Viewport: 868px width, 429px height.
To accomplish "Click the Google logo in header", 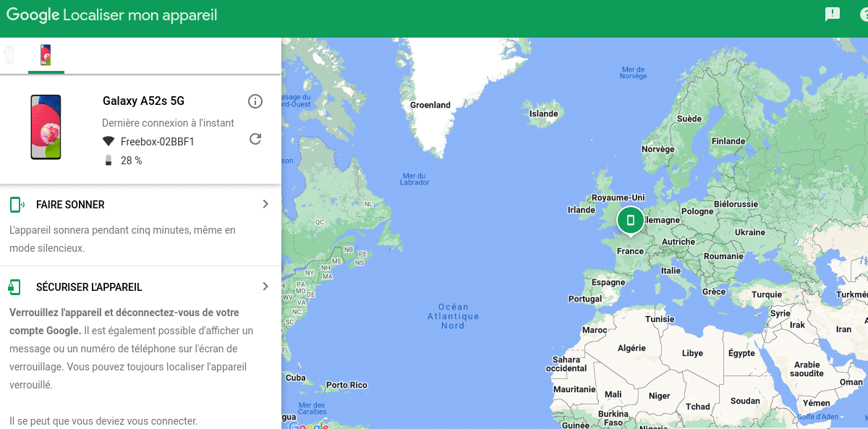I will (33, 15).
